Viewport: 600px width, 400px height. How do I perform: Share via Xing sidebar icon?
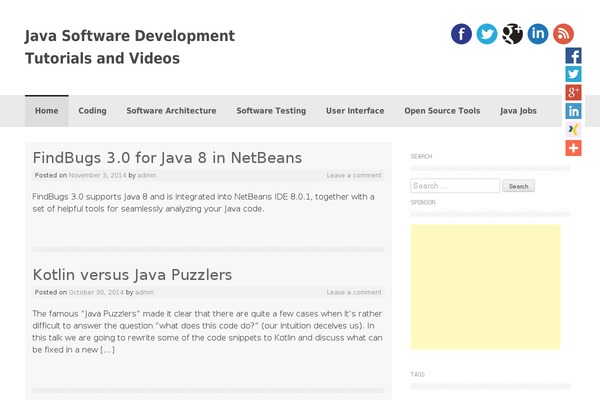tap(573, 129)
